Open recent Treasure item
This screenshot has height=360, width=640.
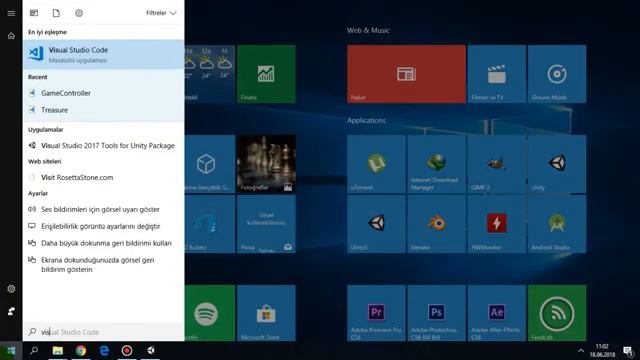(104, 110)
